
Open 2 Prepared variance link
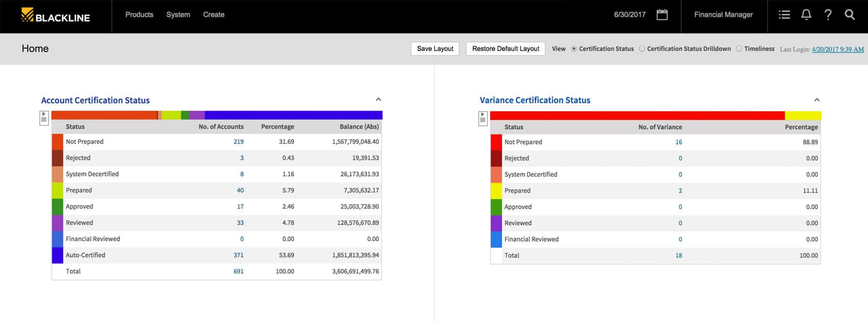(x=680, y=191)
